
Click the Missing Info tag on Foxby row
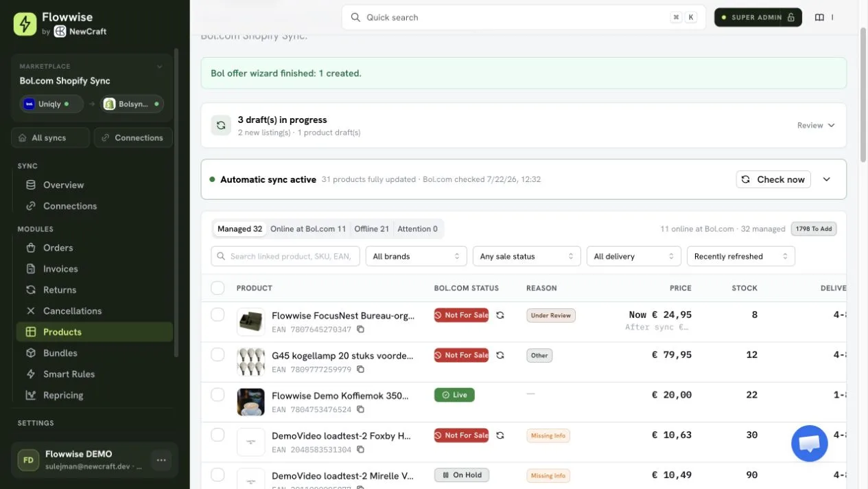[548, 435]
